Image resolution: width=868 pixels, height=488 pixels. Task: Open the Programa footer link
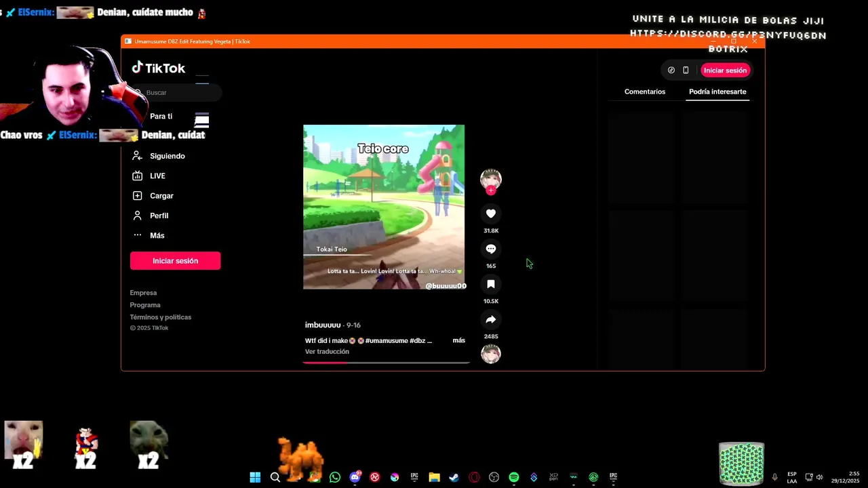[x=145, y=305]
